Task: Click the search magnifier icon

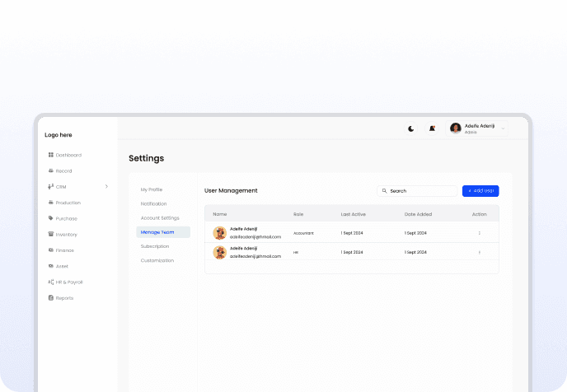Action: coord(384,191)
